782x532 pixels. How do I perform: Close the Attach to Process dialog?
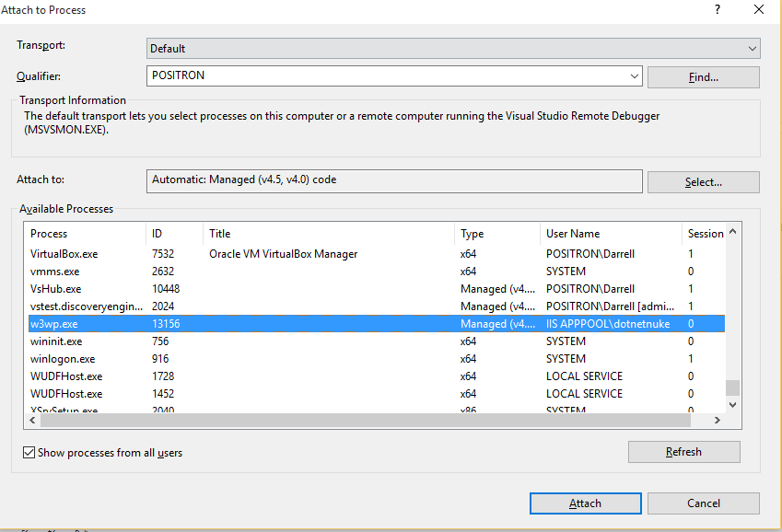(758, 9)
